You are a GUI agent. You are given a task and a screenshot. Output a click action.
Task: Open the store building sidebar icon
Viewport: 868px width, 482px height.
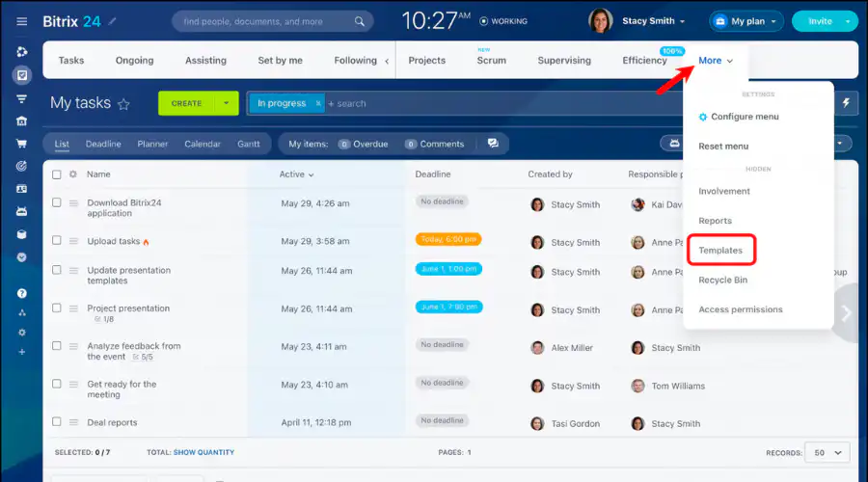21,121
